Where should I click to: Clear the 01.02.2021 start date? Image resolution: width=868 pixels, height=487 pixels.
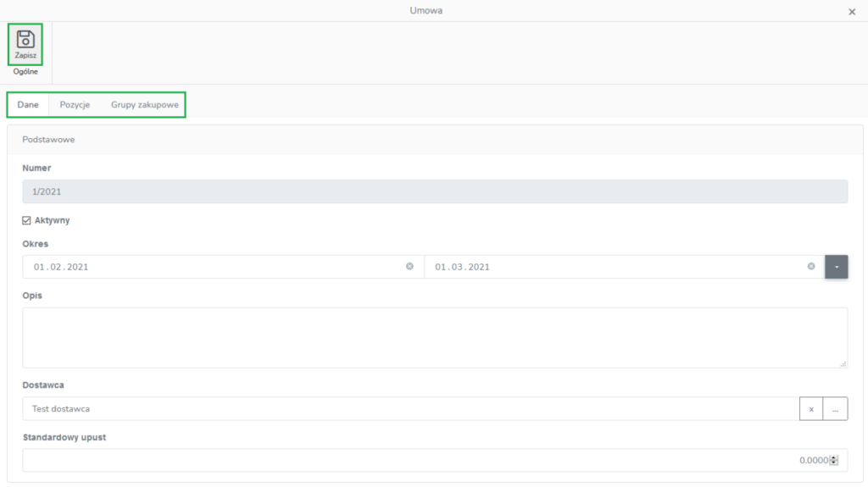[x=409, y=267]
